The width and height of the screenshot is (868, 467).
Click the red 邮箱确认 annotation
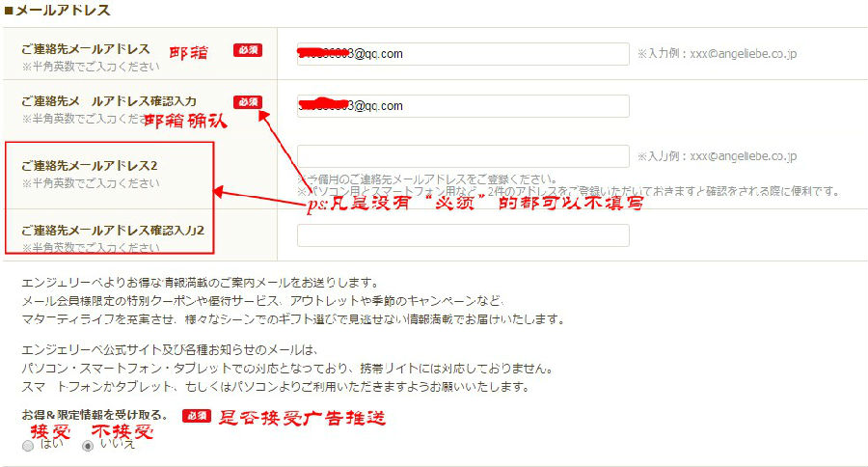click(184, 122)
